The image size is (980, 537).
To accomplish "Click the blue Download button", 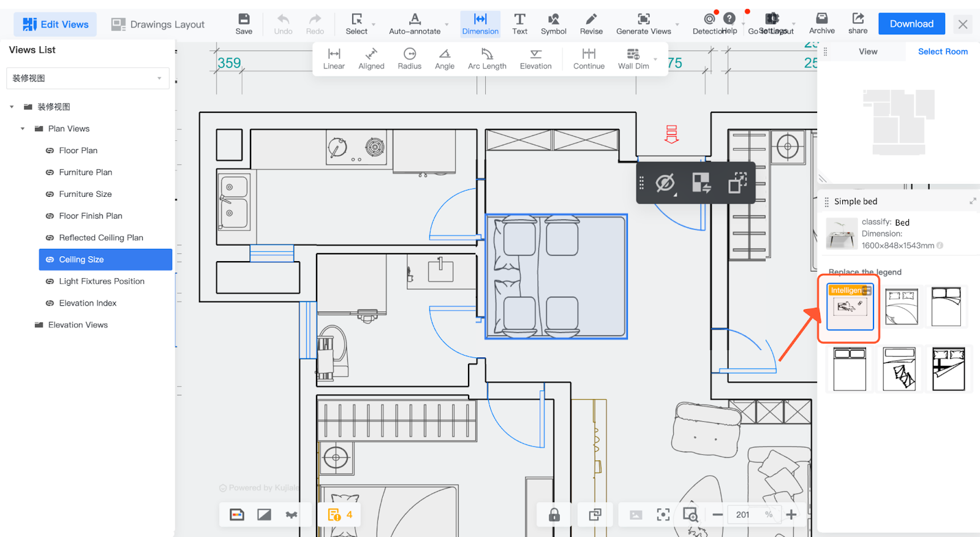I will (911, 24).
